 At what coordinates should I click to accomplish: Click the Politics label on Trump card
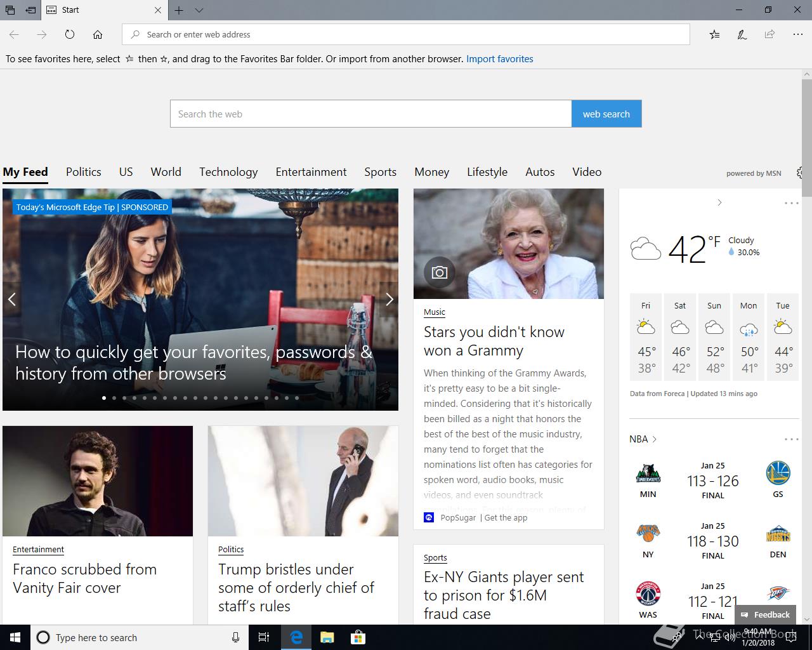click(231, 549)
